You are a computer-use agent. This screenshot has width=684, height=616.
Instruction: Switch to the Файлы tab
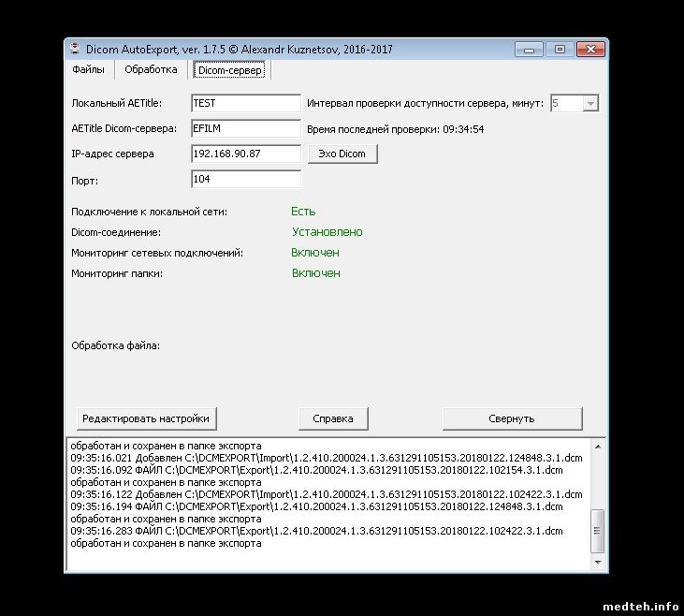(x=89, y=70)
